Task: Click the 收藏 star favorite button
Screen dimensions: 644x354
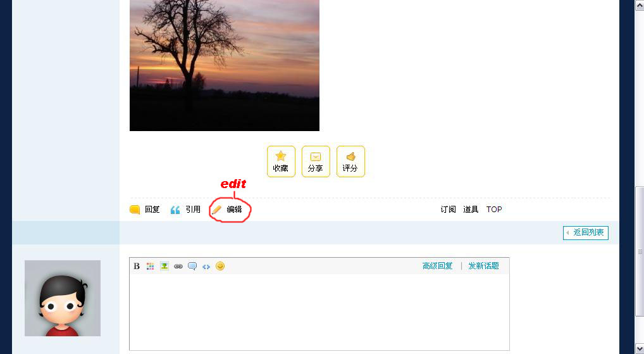Action: 281,161
